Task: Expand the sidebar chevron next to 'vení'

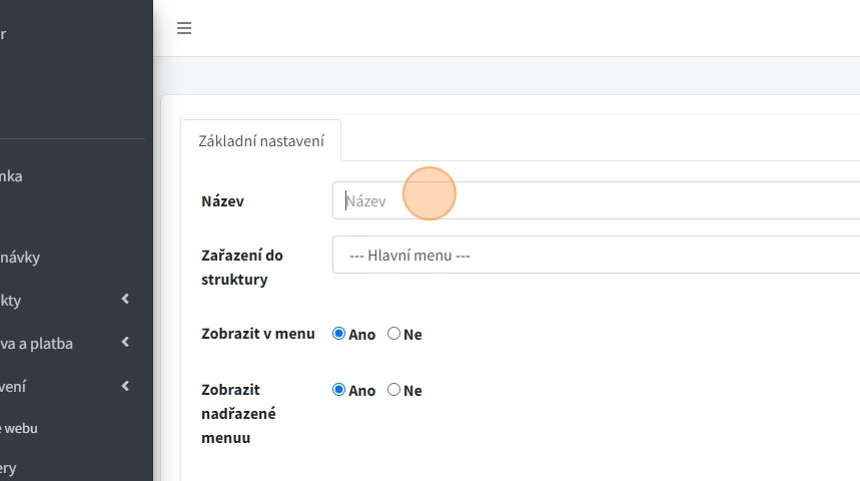Action: tap(125, 386)
